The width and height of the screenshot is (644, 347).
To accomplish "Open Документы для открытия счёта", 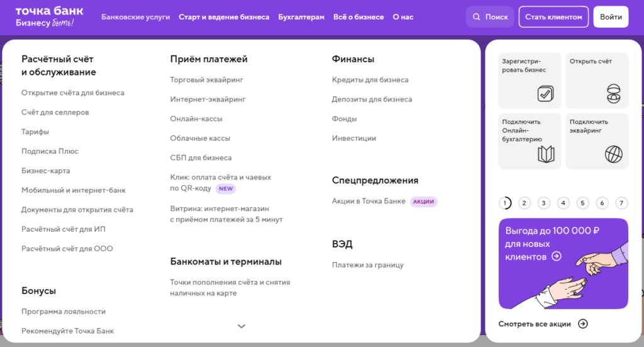I will point(77,210).
